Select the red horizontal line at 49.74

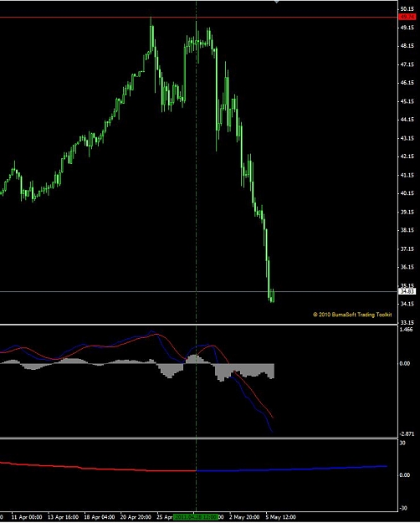click(199, 17)
